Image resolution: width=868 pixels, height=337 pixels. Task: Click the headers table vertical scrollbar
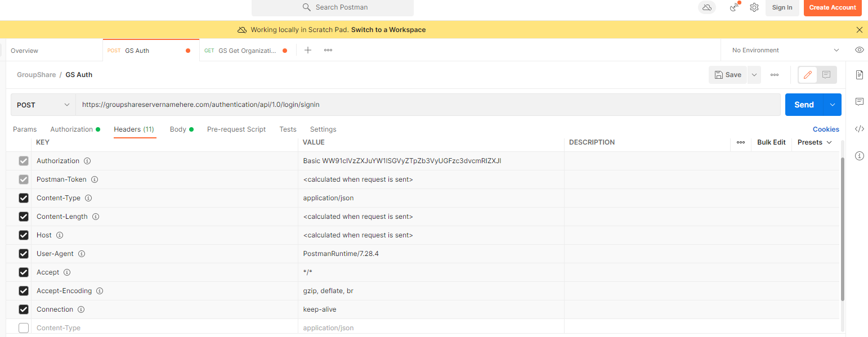point(842,229)
